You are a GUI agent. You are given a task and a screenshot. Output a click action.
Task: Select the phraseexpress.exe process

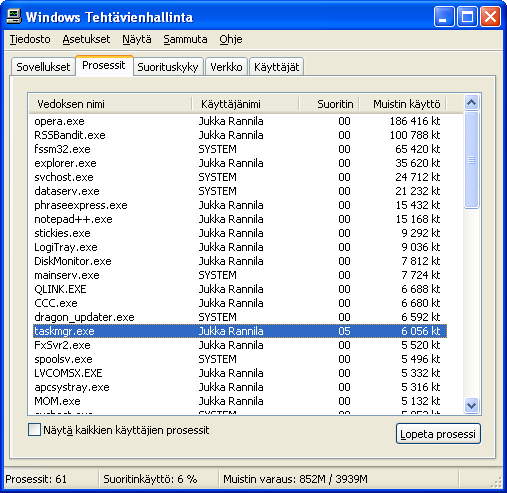240,205
